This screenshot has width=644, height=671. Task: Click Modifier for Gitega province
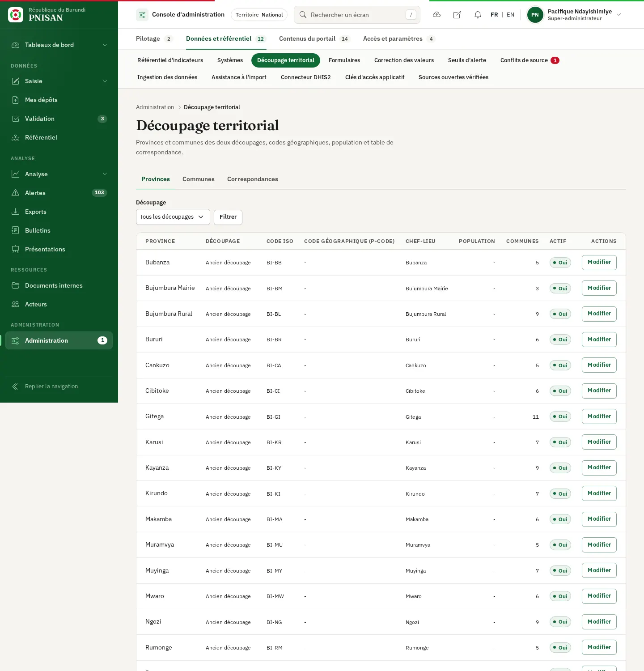(599, 416)
